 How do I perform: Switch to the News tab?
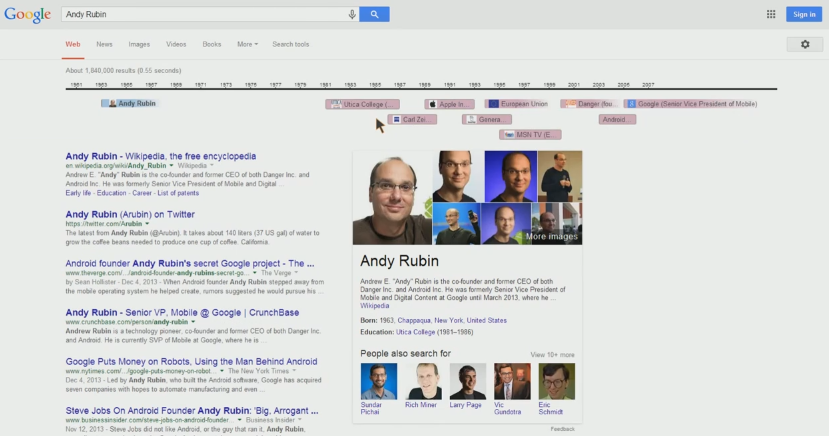104,44
